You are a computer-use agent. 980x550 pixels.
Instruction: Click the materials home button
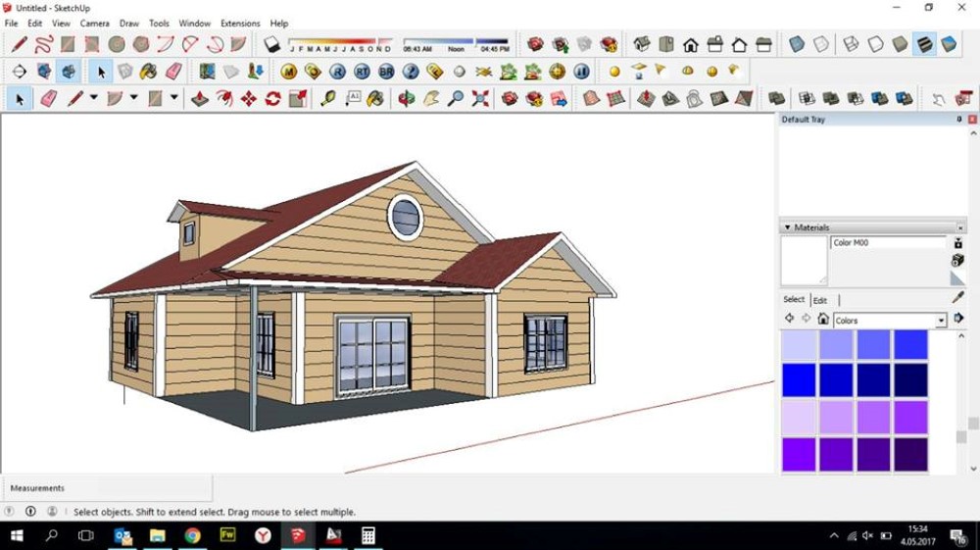click(823, 320)
